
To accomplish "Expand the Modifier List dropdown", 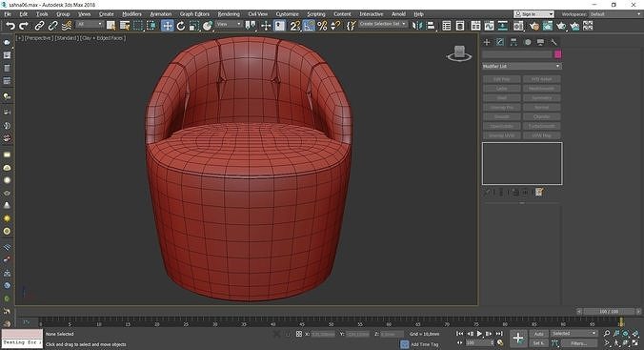I will pyautogui.click(x=522, y=66).
